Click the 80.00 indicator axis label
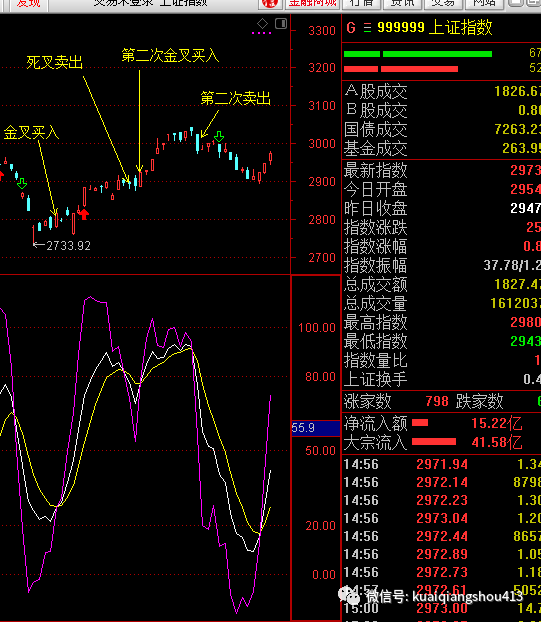The width and height of the screenshot is (541, 622). pyautogui.click(x=320, y=376)
